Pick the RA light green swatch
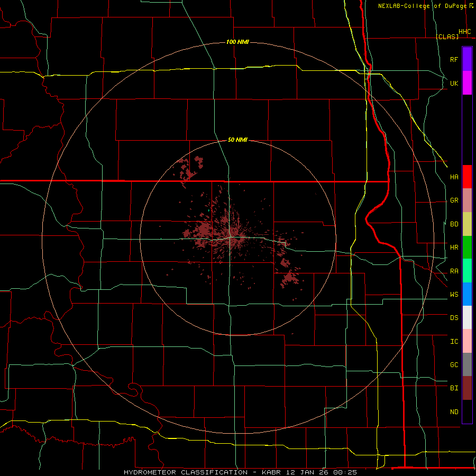476x476 pixels. [467, 271]
